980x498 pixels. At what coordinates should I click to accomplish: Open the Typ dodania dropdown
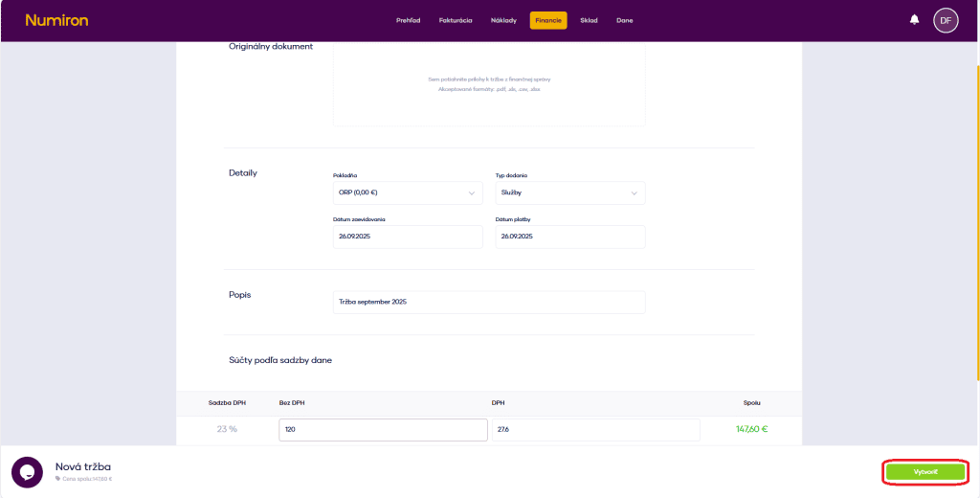[x=569, y=192]
